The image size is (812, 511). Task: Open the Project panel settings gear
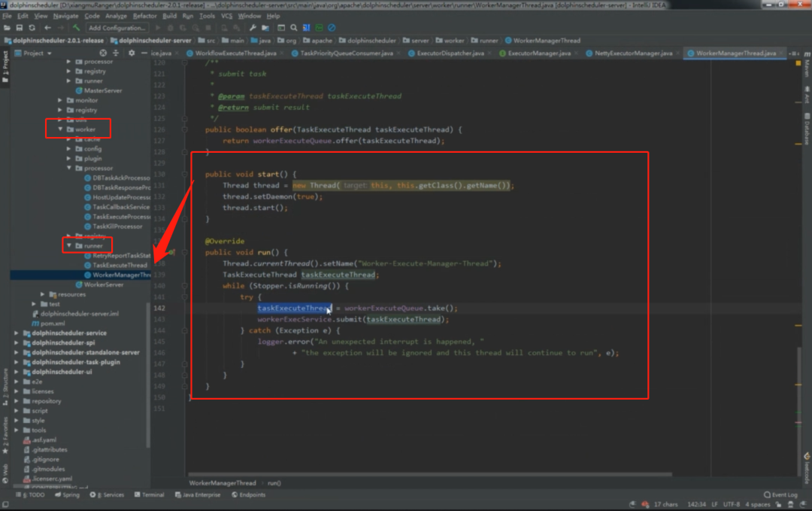coord(132,53)
